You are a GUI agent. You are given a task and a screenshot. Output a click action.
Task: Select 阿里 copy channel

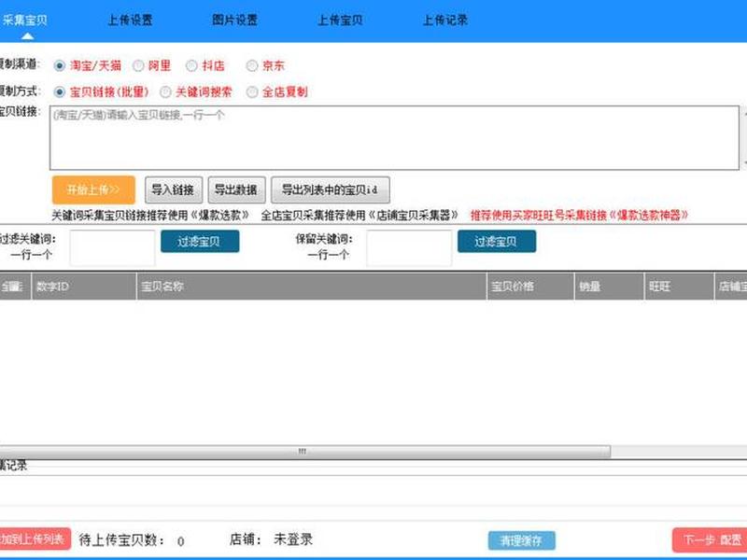(x=138, y=65)
